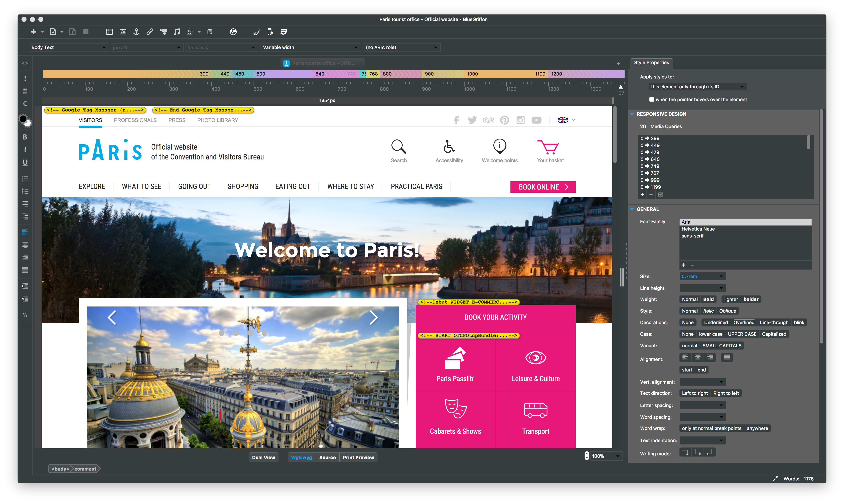Switch to the Source editing tab
Viewport: 844px width, 504px height.
coord(327,457)
